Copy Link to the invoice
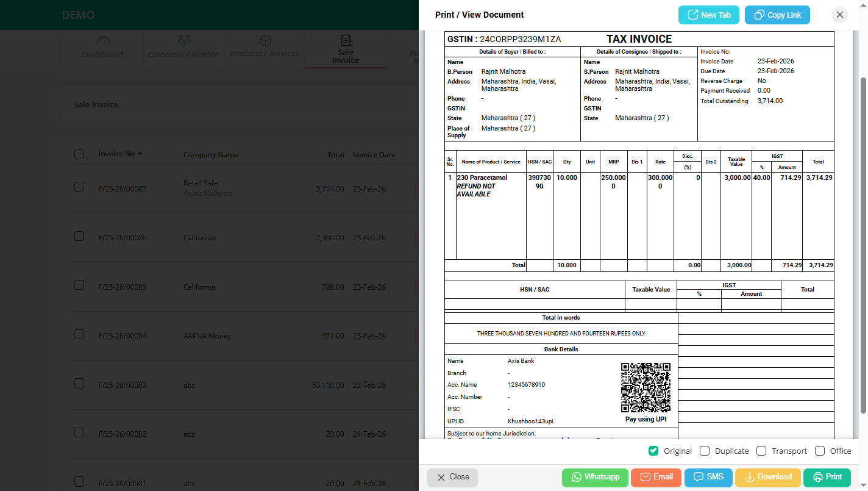This screenshot has width=868, height=491. tap(777, 15)
